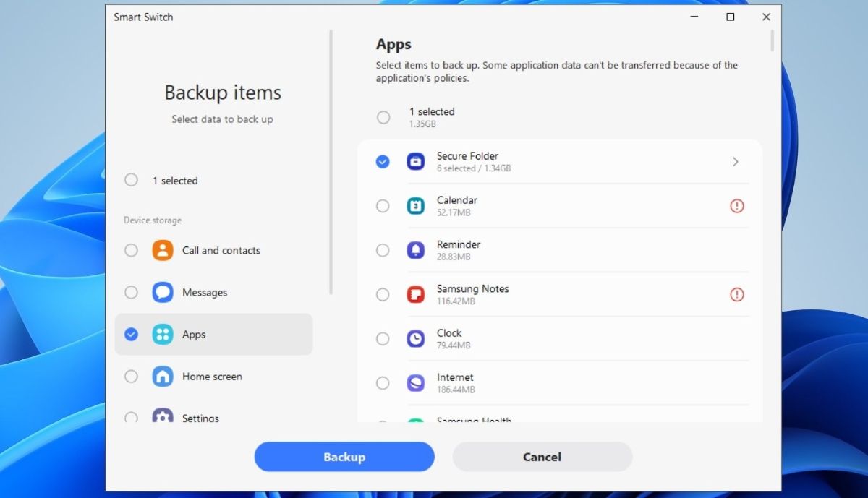Click the Settings gear icon in sidebar
The image size is (868, 498).
(x=163, y=416)
